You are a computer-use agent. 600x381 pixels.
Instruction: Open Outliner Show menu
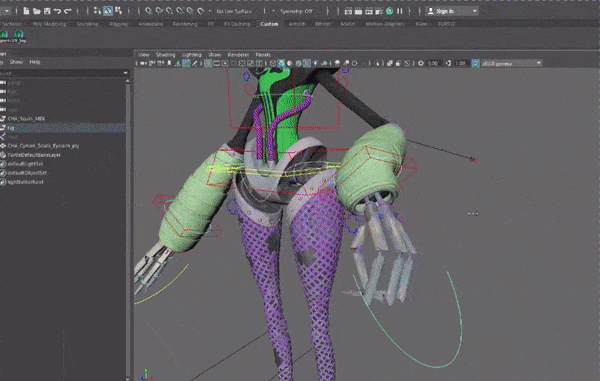tap(16, 62)
